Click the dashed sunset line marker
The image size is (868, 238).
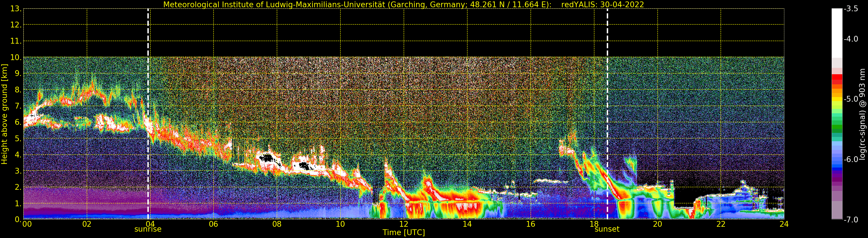pyautogui.click(x=607, y=114)
